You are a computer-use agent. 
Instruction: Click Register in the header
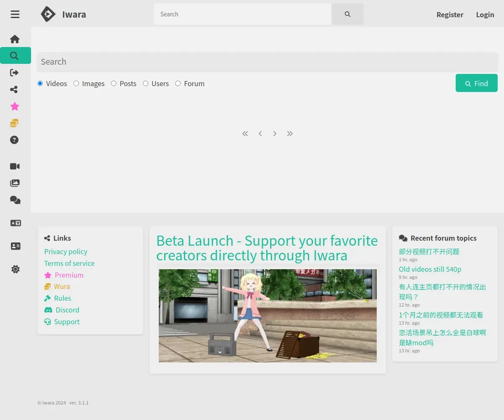(x=450, y=15)
